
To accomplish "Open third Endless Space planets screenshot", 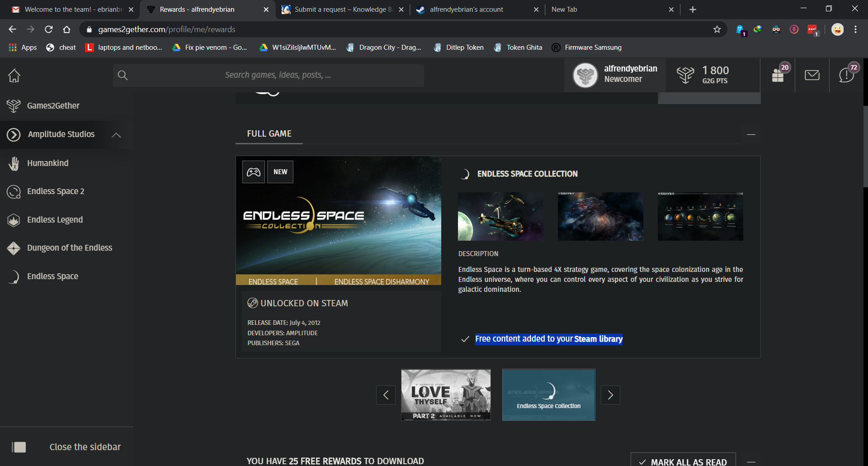I will tap(700, 216).
